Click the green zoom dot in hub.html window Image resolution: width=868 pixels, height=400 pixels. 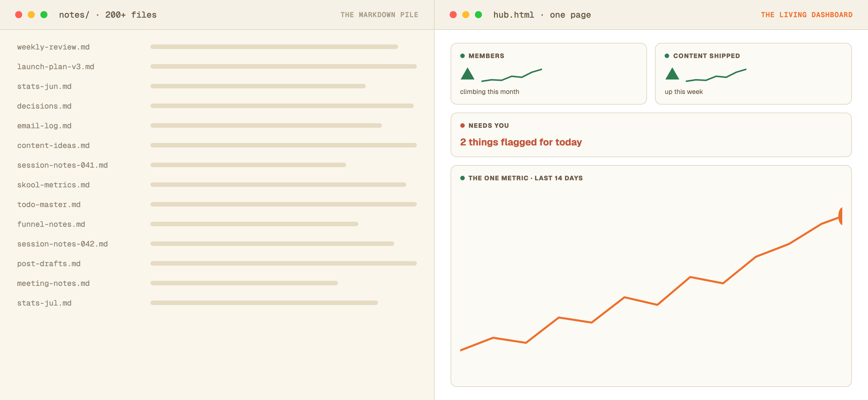point(478,15)
